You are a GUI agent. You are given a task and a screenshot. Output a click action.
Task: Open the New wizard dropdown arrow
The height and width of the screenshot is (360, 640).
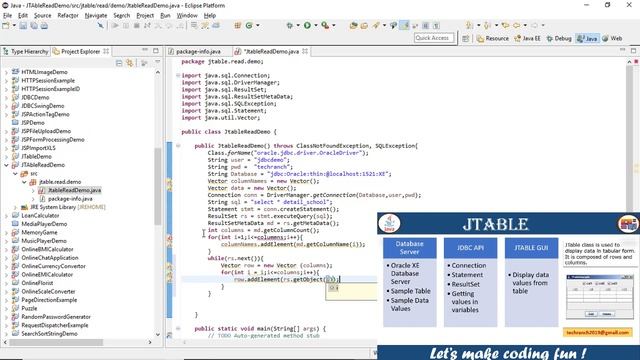[14, 26]
